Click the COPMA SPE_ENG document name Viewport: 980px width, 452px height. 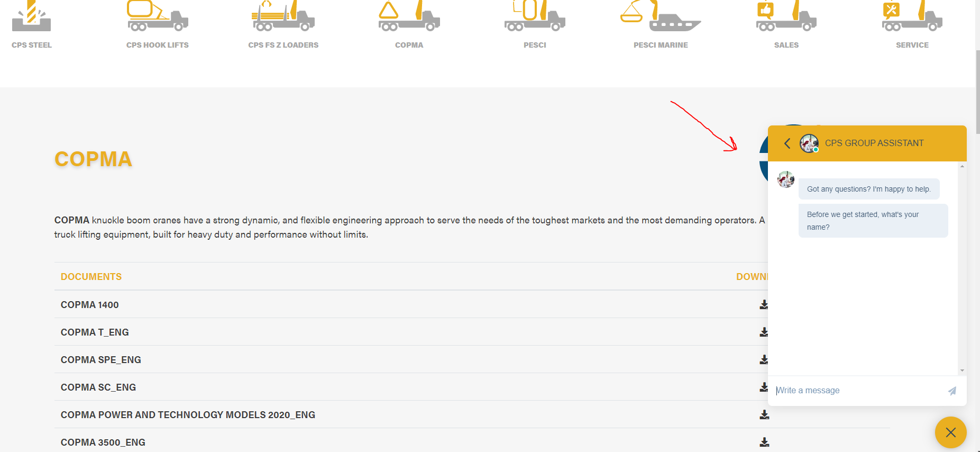101,360
